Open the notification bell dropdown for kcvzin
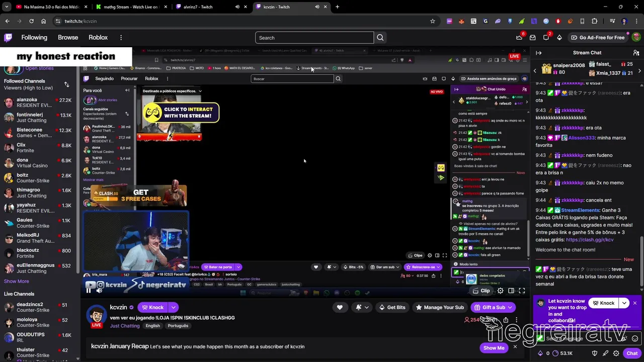 [362, 307]
